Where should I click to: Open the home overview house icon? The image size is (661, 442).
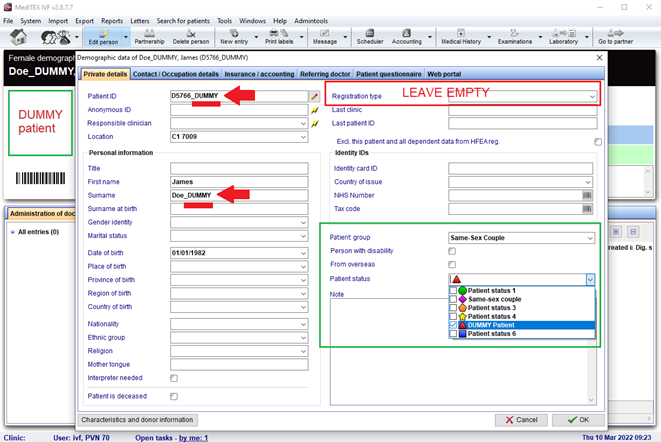[x=18, y=37]
